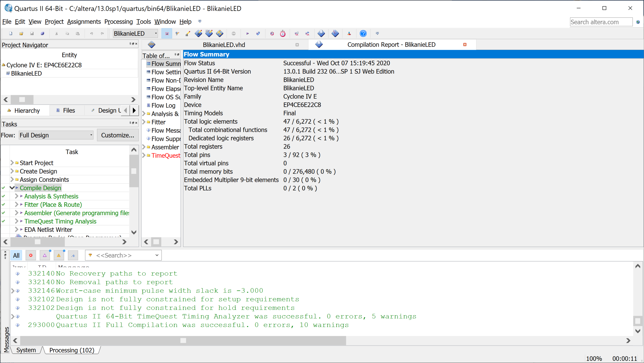
Task: Click the Programmer icon in toolbar
Action: point(335,33)
